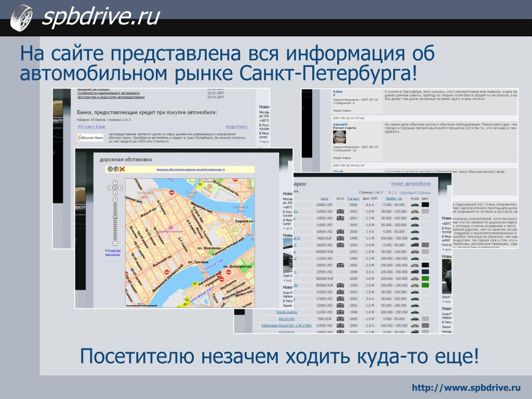Screen dimensions: 532x399
Task: Click the подробнее link for Абсолют Банк
Action: [x=236, y=127]
